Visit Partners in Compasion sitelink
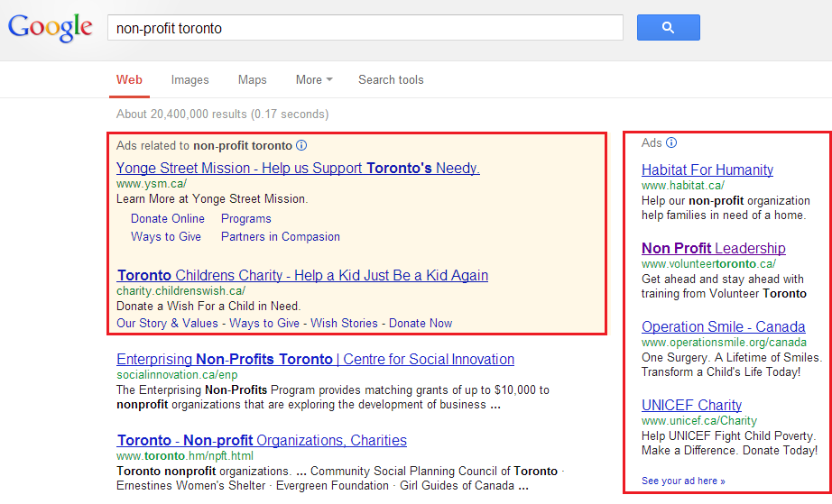Screen dimensions: 832x504 pyautogui.click(x=280, y=236)
